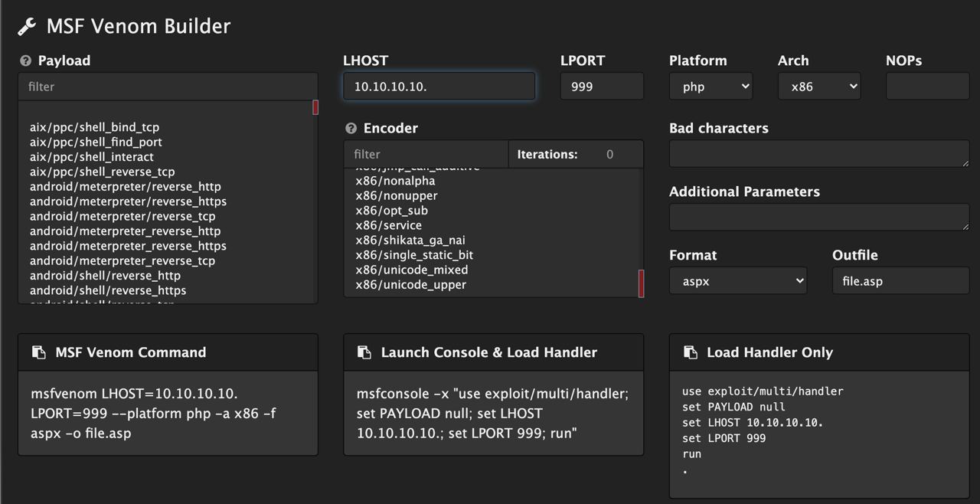Click the Additional Parameters text area

tap(819, 218)
